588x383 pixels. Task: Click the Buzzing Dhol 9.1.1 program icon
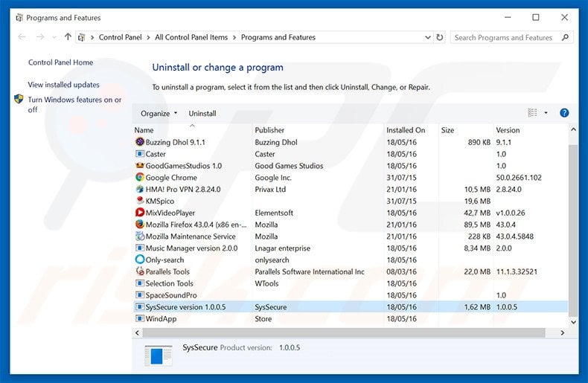[x=140, y=142]
